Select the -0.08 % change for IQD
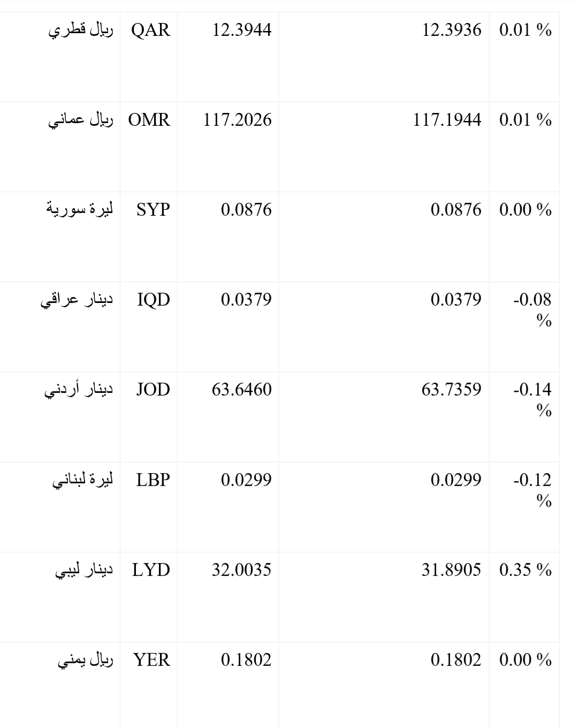Screen dimensions: 578x728 pos(533,310)
